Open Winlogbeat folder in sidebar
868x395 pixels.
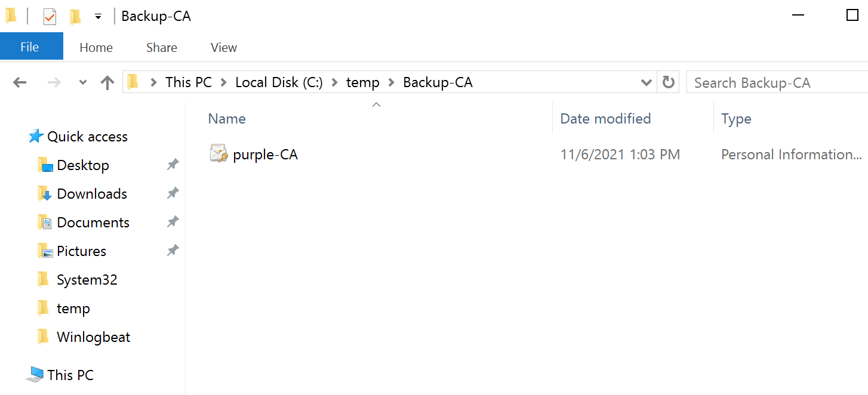(x=93, y=337)
